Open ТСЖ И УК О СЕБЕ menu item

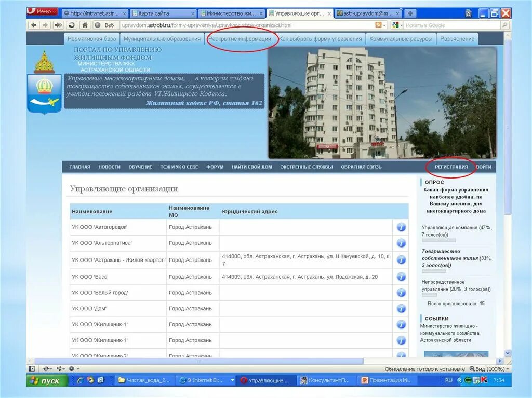pyautogui.click(x=179, y=167)
